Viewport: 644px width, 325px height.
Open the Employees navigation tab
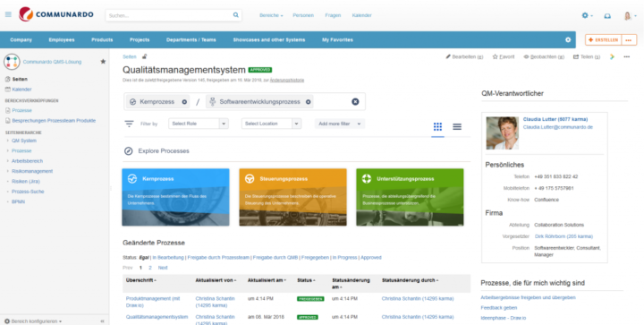(62, 40)
